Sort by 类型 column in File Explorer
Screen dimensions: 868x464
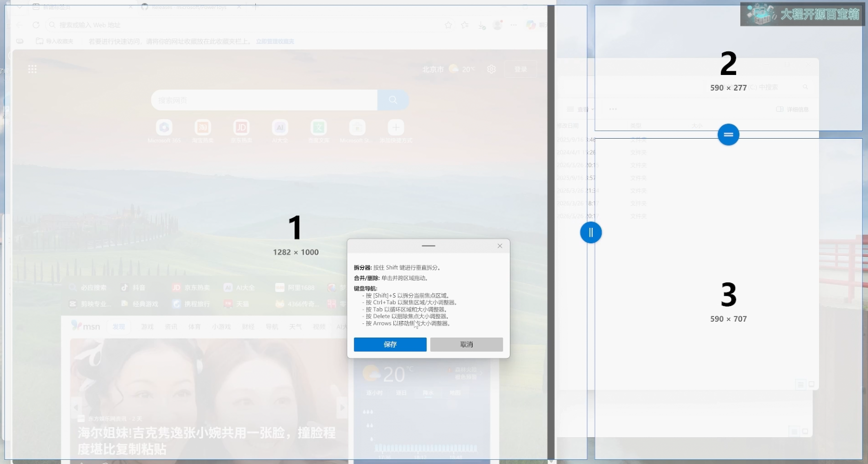click(636, 126)
